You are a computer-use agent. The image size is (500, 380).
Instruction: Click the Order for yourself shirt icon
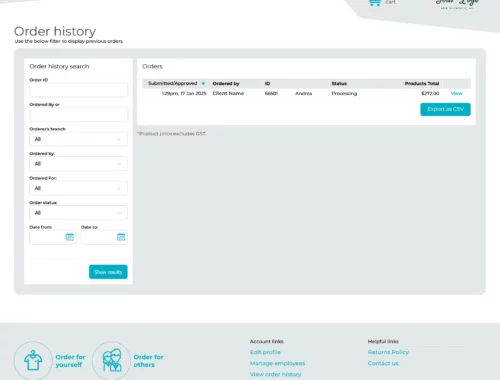coord(33,360)
